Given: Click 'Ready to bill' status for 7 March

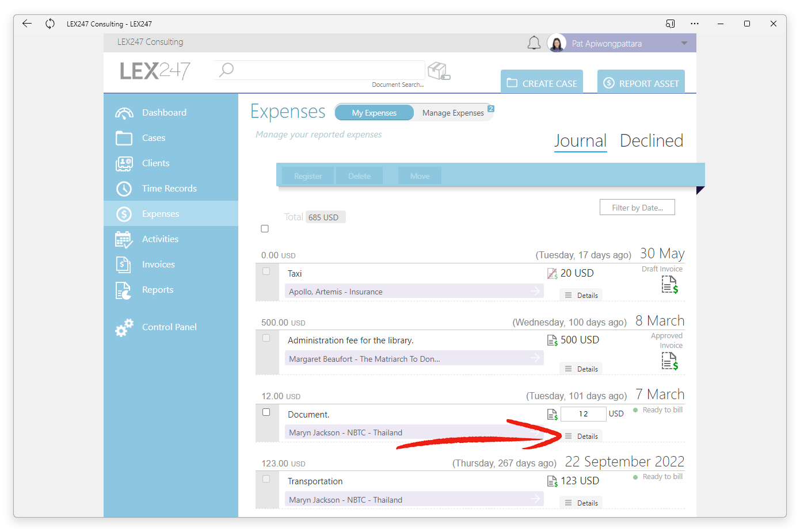Looking at the screenshot, I should [658, 410].
